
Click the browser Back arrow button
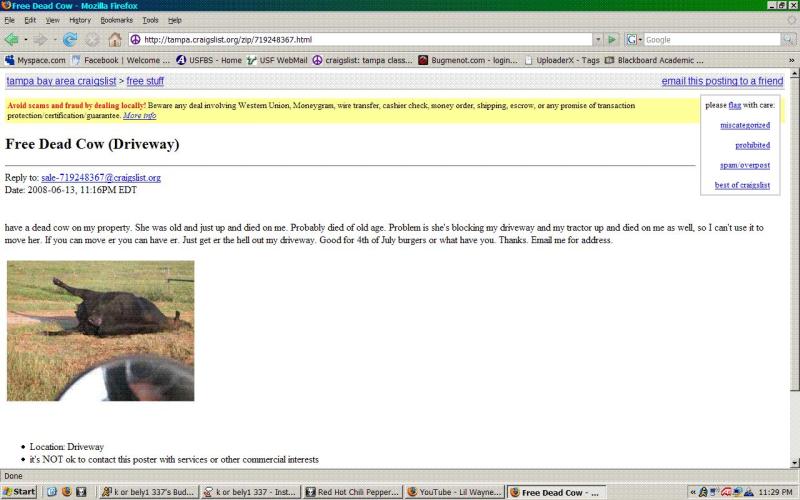click(13, 40)
